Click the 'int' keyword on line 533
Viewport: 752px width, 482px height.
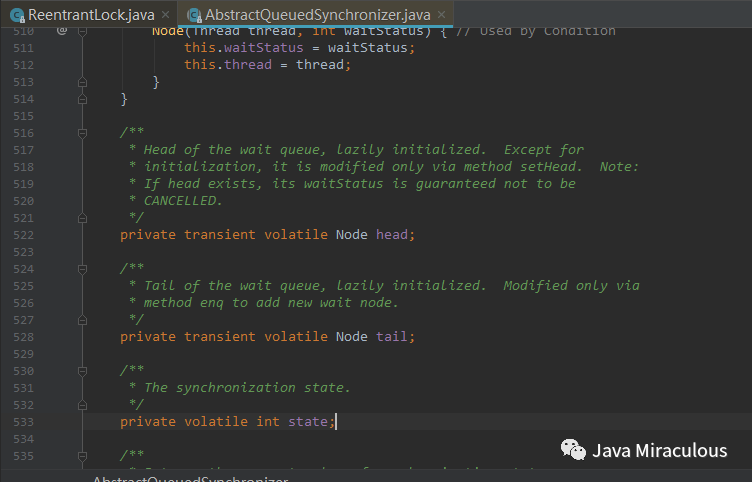point(268,422)
